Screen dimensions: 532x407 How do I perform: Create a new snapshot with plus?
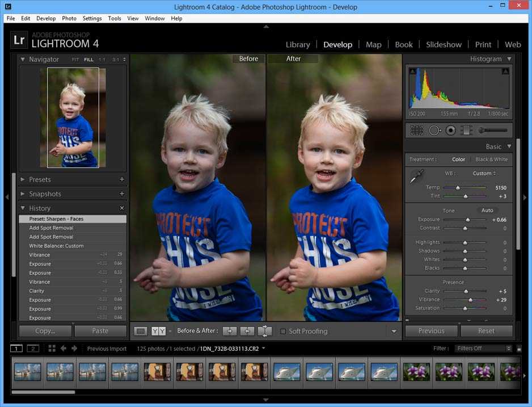(x=122, y=194)
